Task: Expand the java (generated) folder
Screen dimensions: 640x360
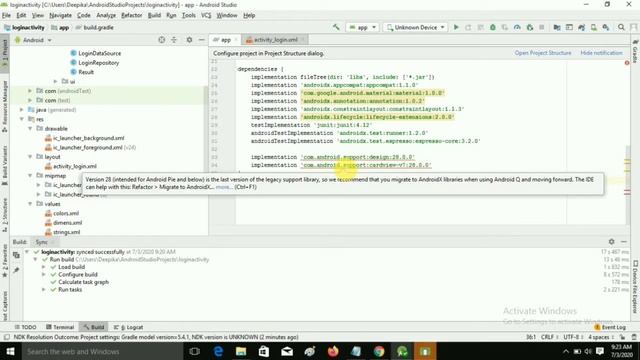Action: [22, 110]
